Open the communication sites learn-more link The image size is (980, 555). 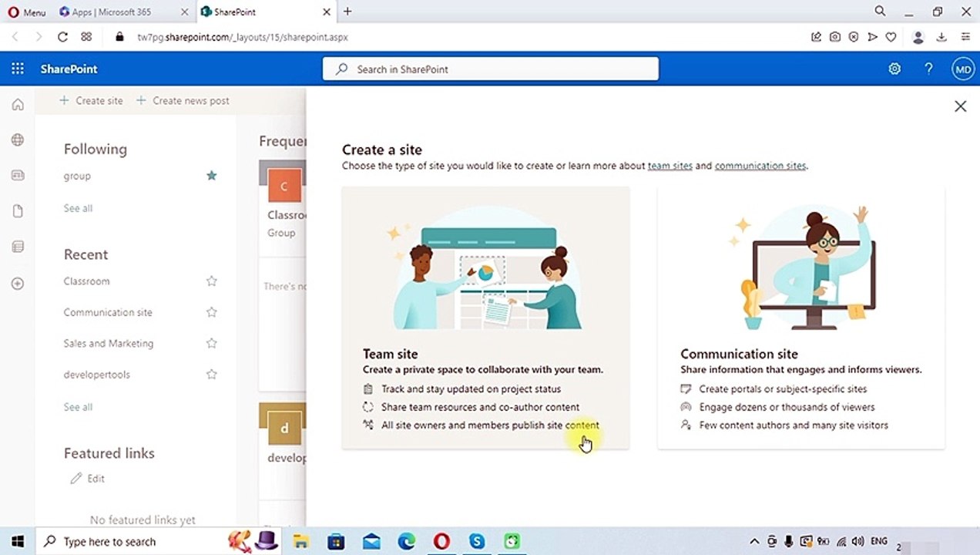pyautogui.click(x=760, y=166)
